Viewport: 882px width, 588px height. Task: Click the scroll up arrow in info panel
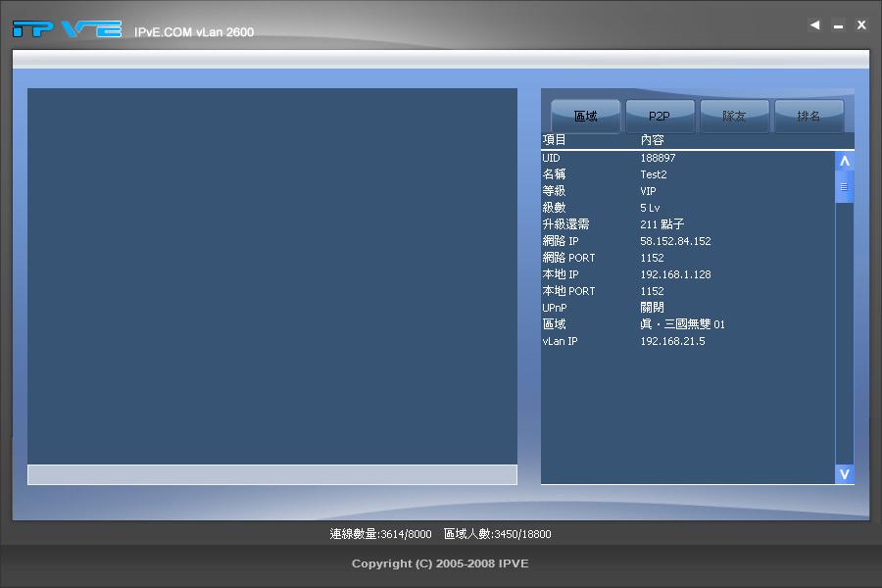(x=845, y=162)
